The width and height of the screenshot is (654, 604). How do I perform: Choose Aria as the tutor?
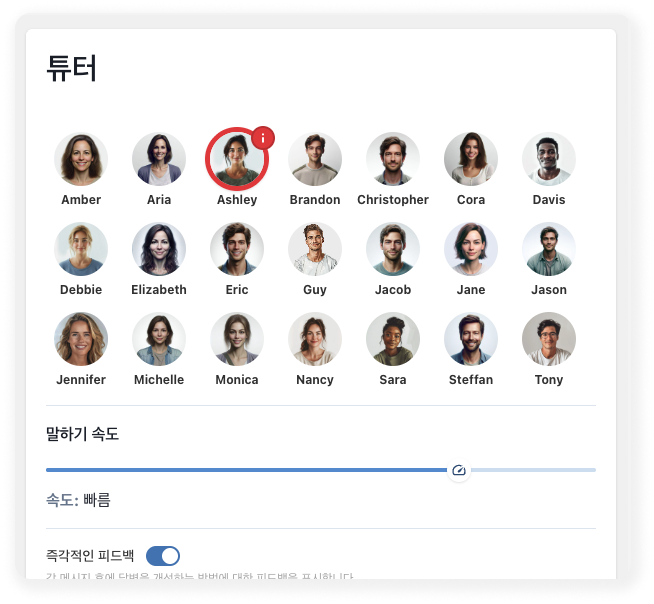159,159
